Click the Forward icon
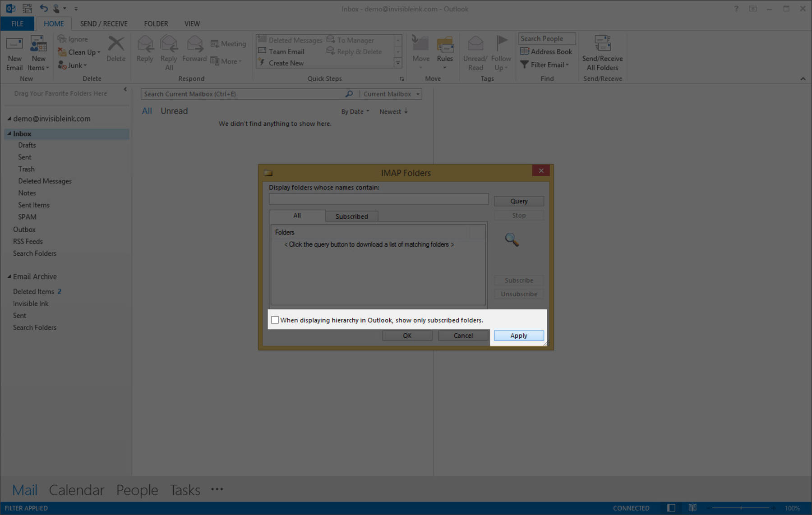 pyautogui.click(x=194, y=45)
